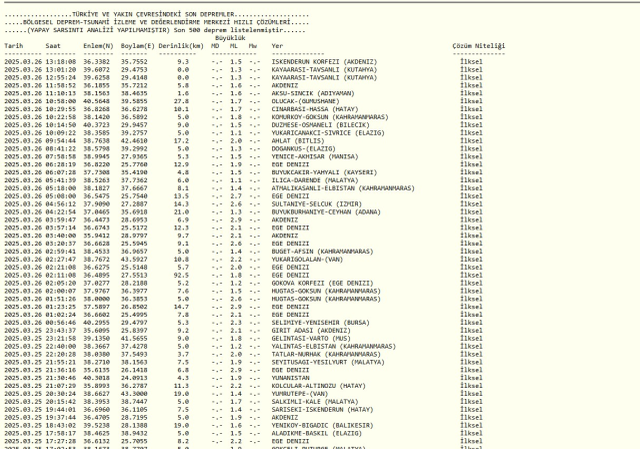Click the ATMALIKASANLI-ELBISTAN (KAHRAMANMARAS) location

point(343,188)
